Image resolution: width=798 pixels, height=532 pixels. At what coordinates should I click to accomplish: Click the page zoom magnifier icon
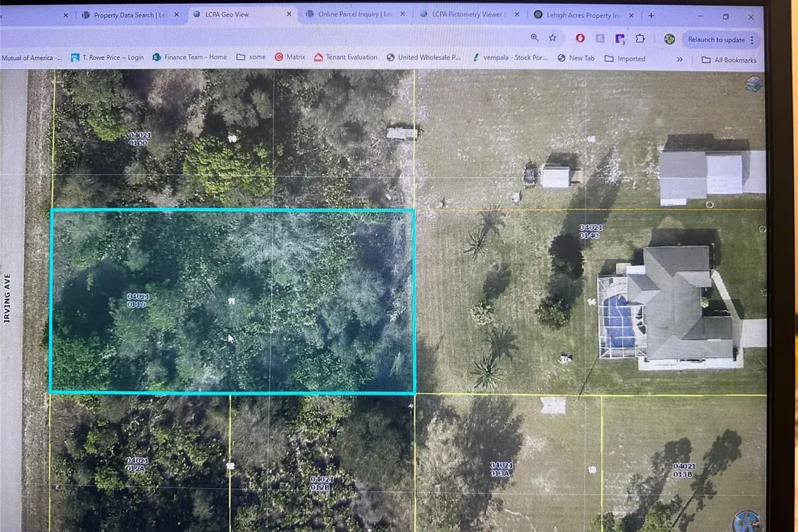(535, 38)
